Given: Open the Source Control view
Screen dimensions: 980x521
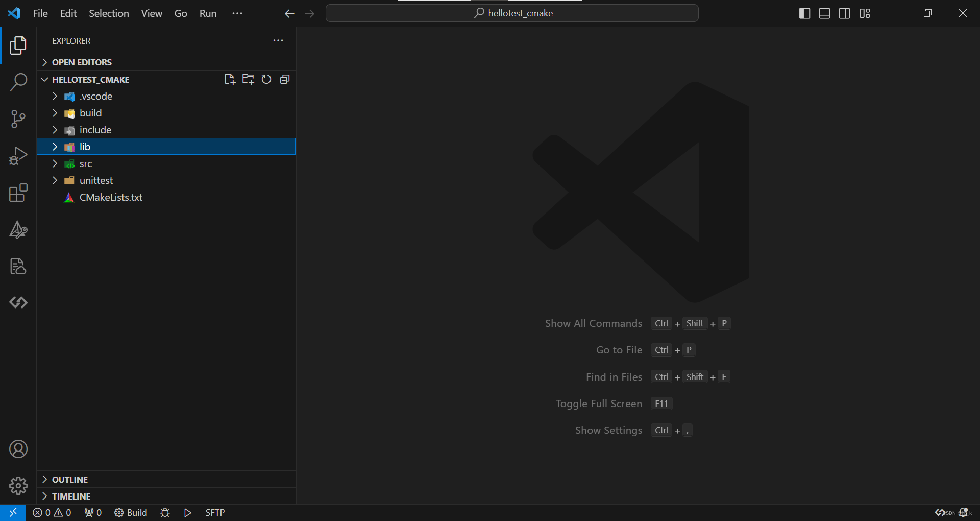Looking at the screenshot, I should (18, 119).
